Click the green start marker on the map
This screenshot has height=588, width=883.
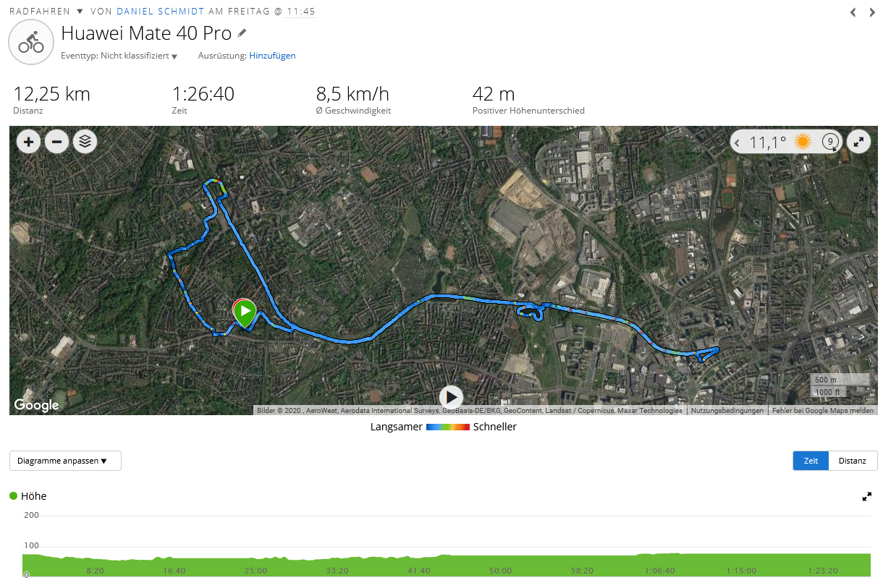coord(245,312)
